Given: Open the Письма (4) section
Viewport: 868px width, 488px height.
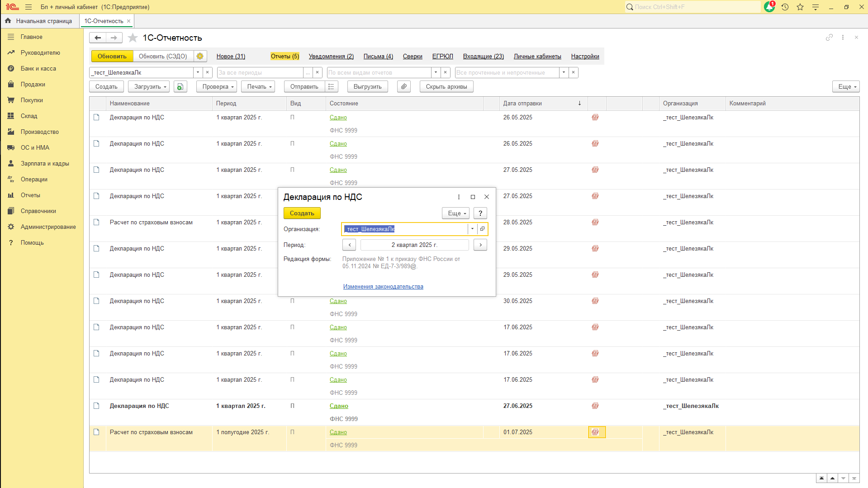Looking at the screenshot, I should point(378,56).
